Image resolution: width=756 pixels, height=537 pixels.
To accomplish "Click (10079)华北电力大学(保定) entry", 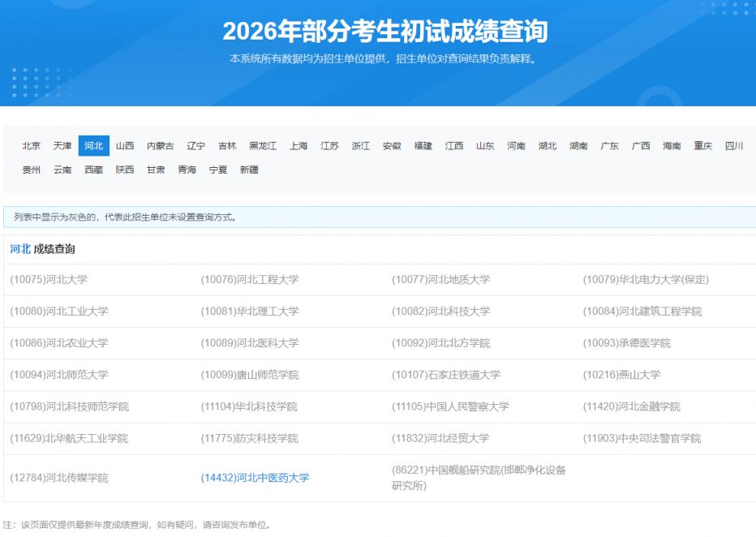I will [x=646, y=280].
